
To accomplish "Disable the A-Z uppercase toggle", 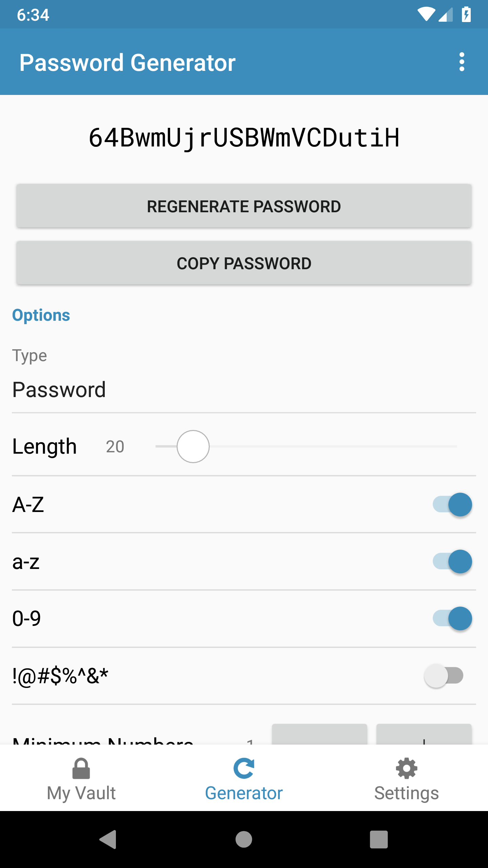I will (452, 505).
